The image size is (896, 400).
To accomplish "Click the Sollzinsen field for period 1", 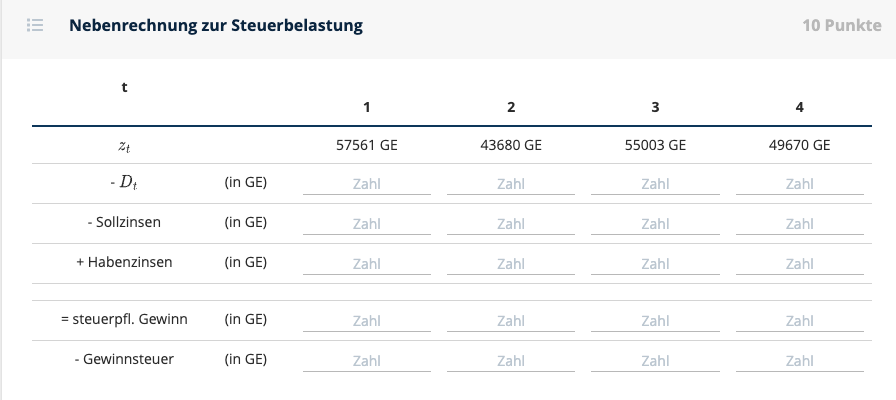I will [367, 224].
